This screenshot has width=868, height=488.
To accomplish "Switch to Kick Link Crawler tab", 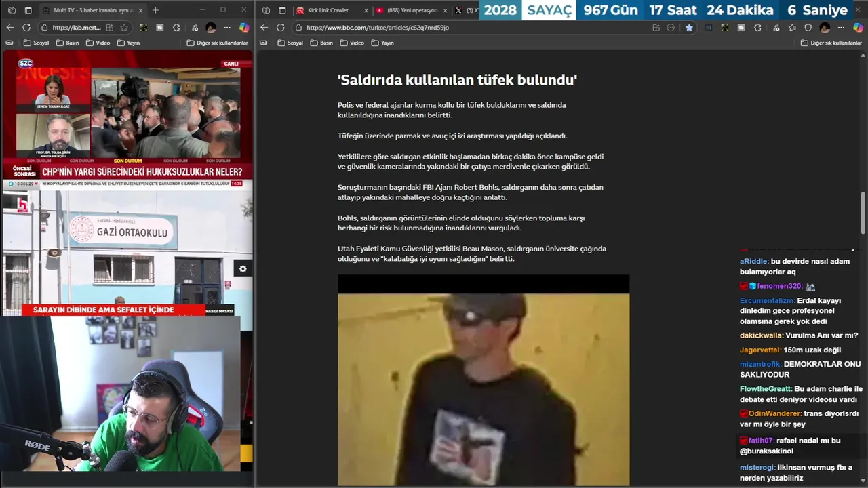I will [332, 10].
